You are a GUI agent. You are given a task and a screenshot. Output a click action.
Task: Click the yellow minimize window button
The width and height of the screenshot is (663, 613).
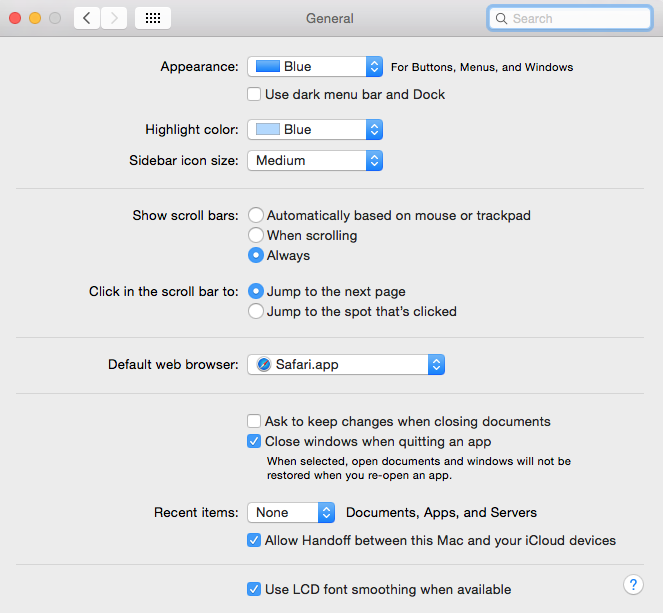point(35,18)
